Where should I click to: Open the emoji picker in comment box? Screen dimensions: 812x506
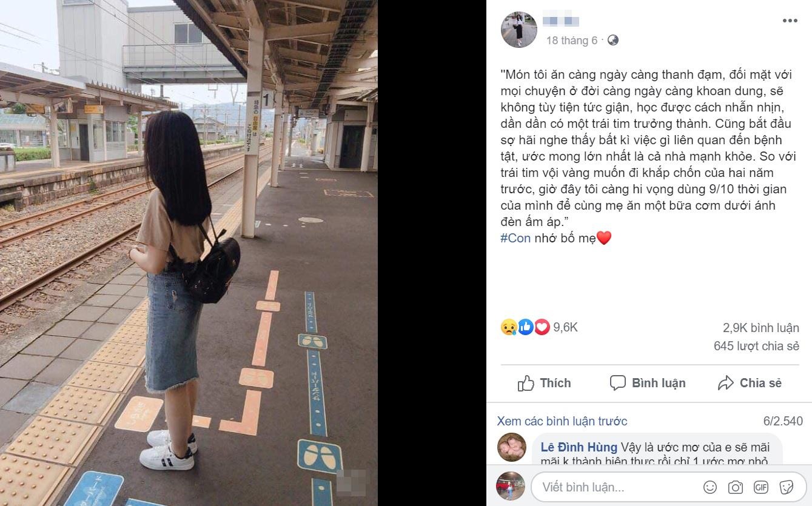(710, 487)
